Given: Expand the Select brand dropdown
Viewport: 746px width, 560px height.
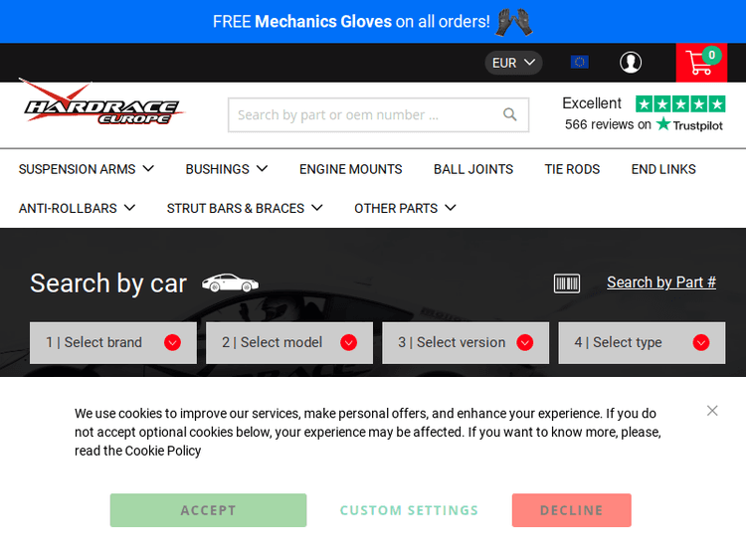Looking at the screenshot, I should tap(109, 342).
